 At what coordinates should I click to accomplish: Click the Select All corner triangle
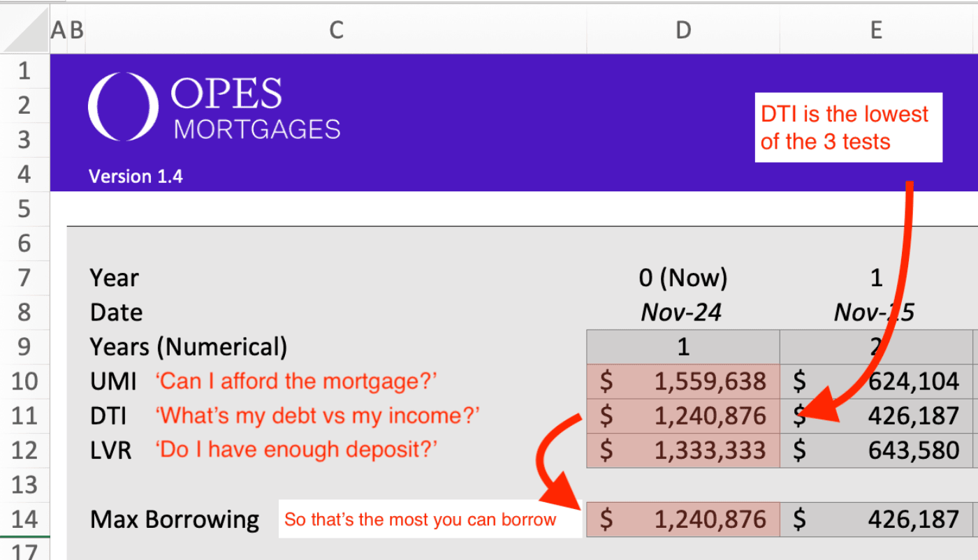27,31
